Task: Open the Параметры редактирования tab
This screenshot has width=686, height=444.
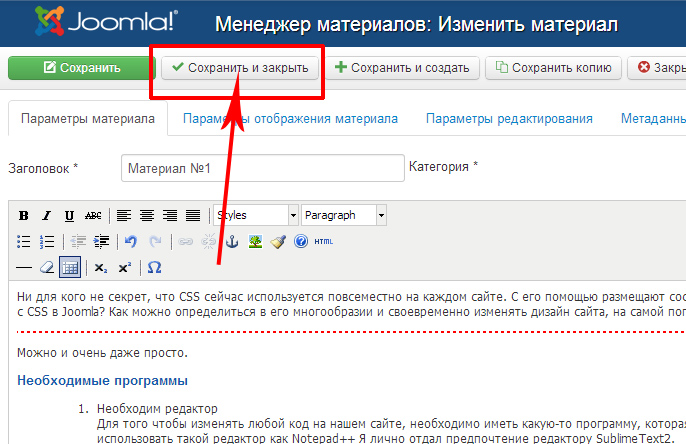Action: (x=509, y=119)
